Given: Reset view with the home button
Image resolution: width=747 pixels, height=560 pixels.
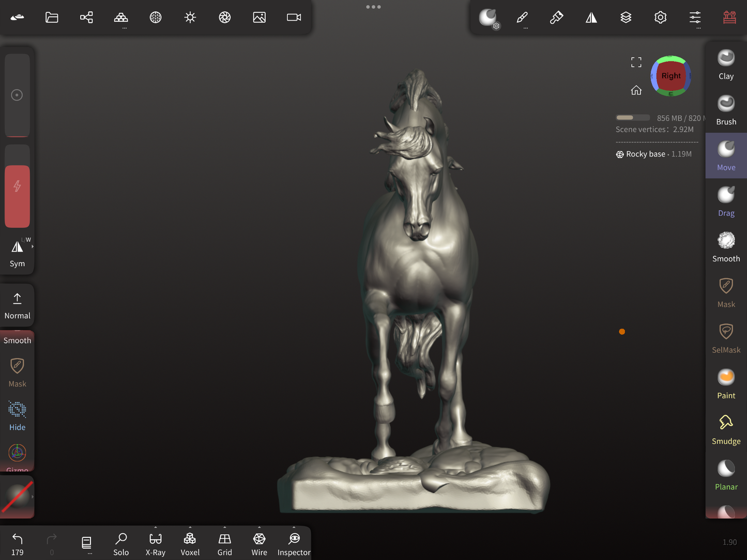Looking at the screenshot, I should point(636,90).
